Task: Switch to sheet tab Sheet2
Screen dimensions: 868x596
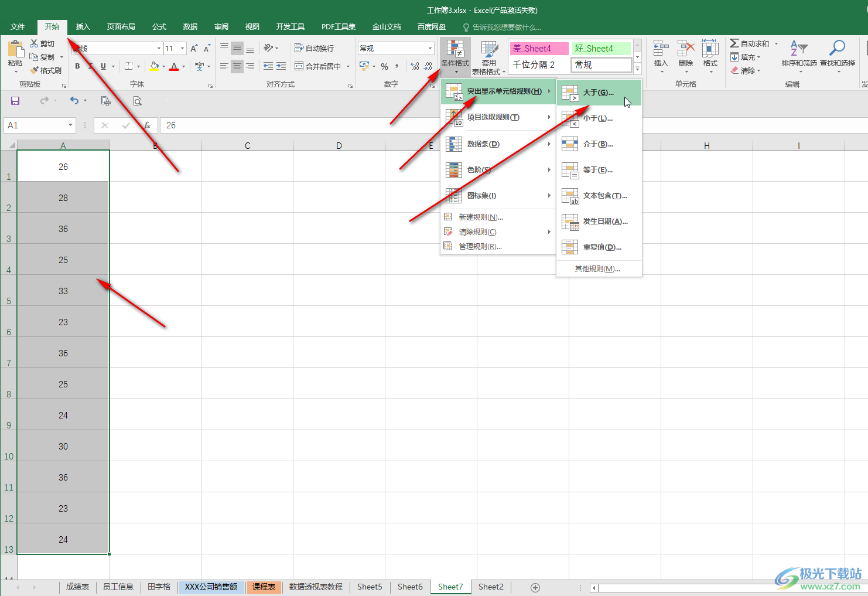Action: pyautogui.click(x=491, y=587)
